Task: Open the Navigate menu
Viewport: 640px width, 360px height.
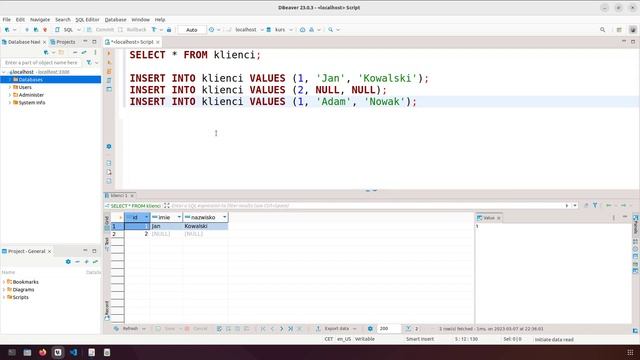Action: pyautogui.click(x=40, y=20)
